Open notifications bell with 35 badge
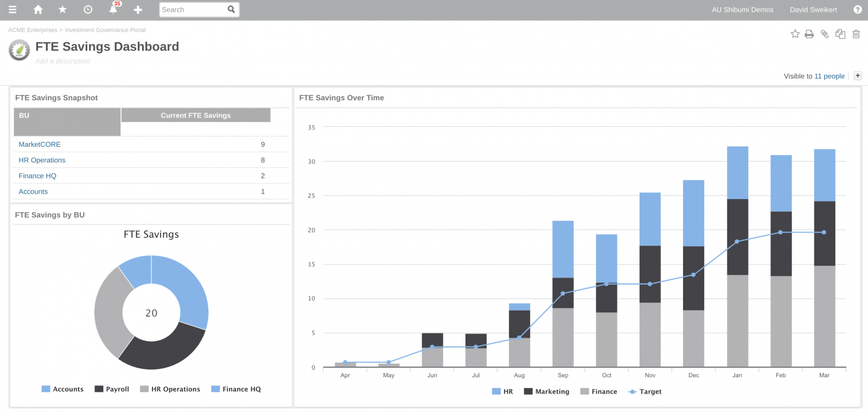 tap(113, 9)
